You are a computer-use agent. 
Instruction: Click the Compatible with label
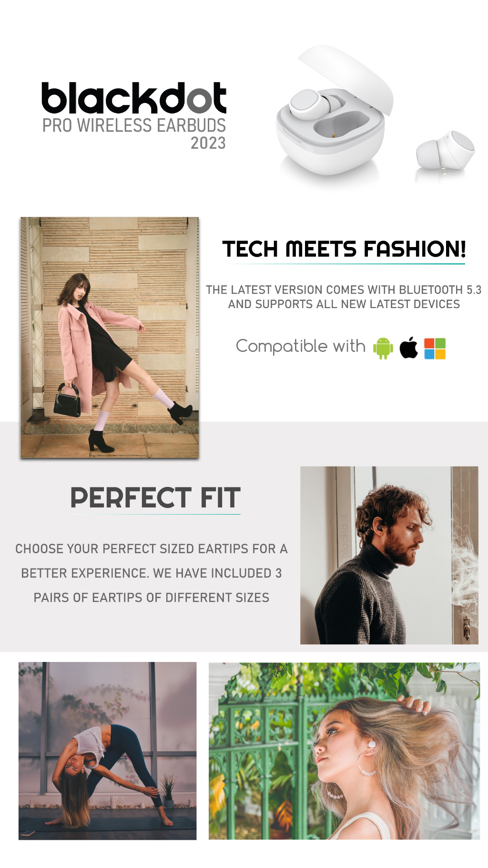[x=301, y=346]
